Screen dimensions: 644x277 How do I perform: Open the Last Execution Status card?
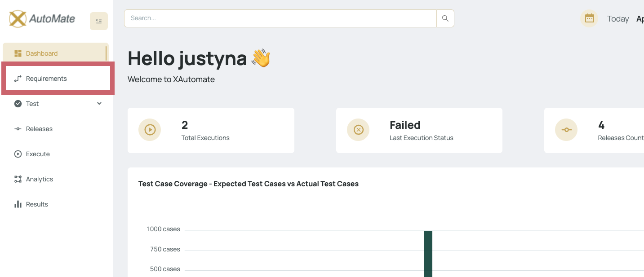click(x=419, y=130)
